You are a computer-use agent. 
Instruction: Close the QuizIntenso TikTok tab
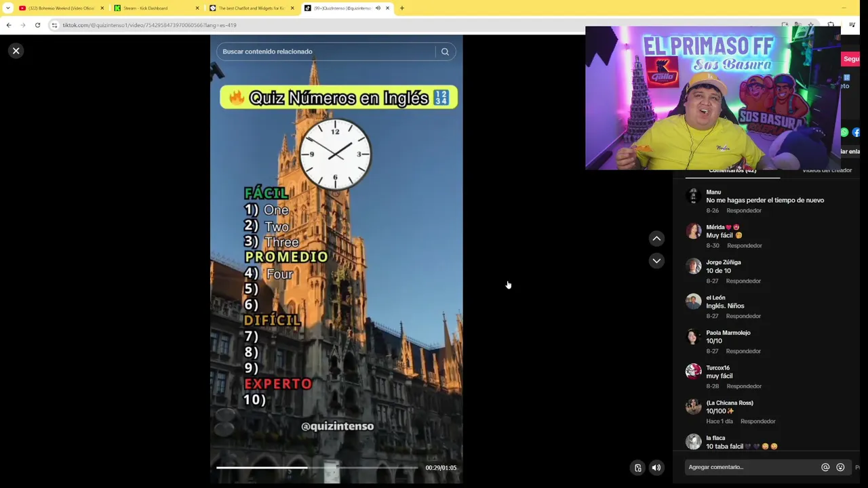click(x=387, y=8)
